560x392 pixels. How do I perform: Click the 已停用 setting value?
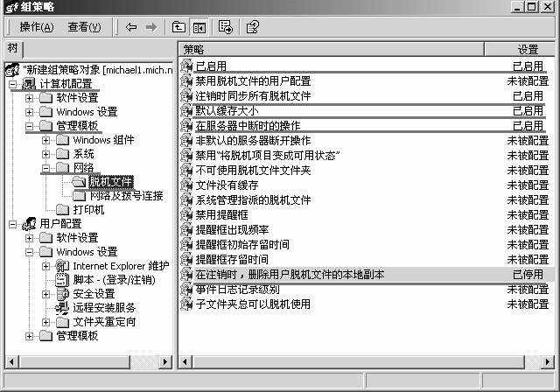point(528,275)
